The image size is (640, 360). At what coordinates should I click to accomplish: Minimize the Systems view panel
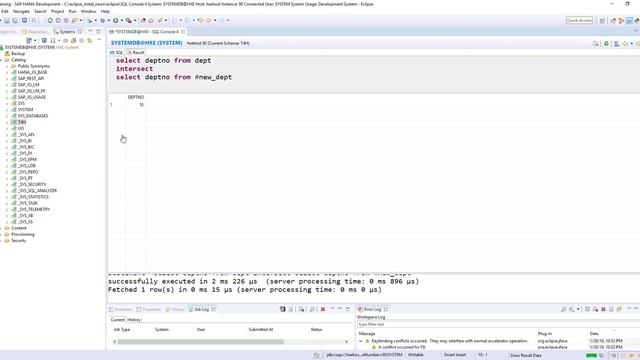click(90, 31)
